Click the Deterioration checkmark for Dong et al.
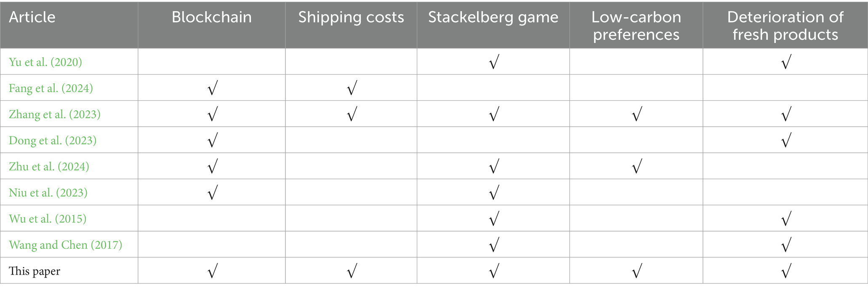The width and height of the screenshot is (868, 291). [x=786, y=141]
